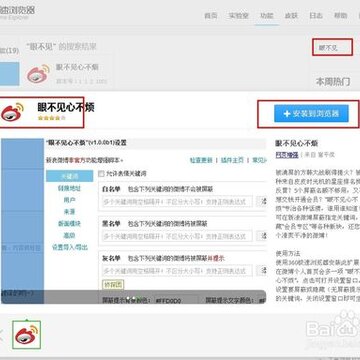Click the Weibo logo in the extension header

[13, 112]
